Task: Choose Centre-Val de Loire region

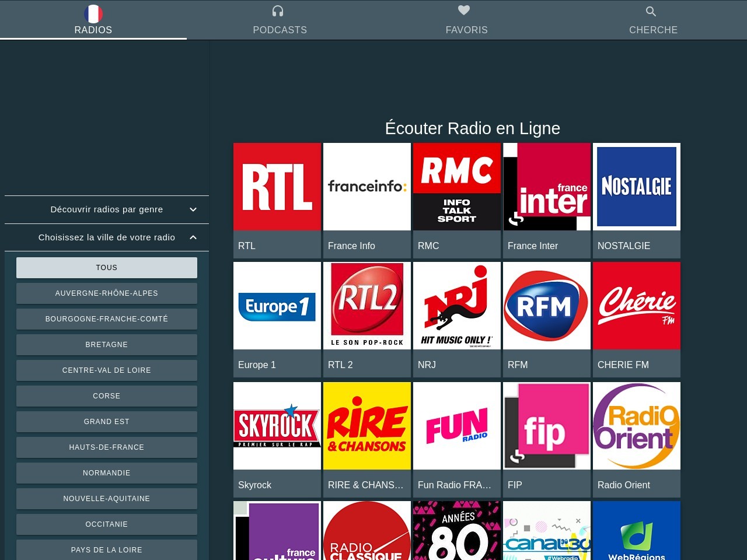Action: click(107, 370)
